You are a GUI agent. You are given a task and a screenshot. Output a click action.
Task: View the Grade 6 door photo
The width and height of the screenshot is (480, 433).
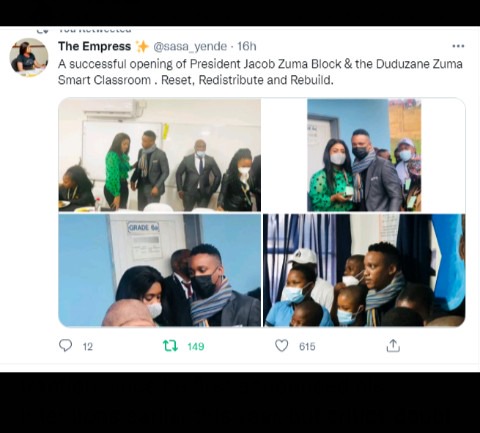[x=160, y=270]
